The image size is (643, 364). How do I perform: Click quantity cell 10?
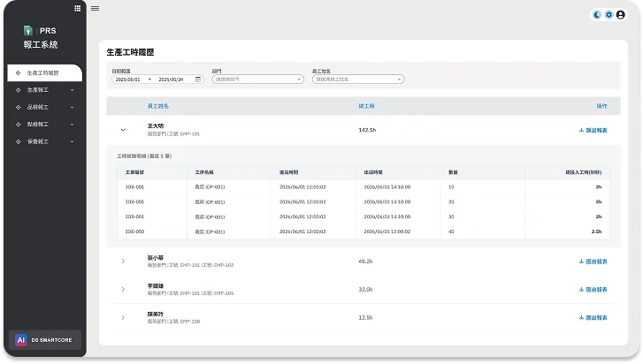pyautogui.click(x=451, y=187)
